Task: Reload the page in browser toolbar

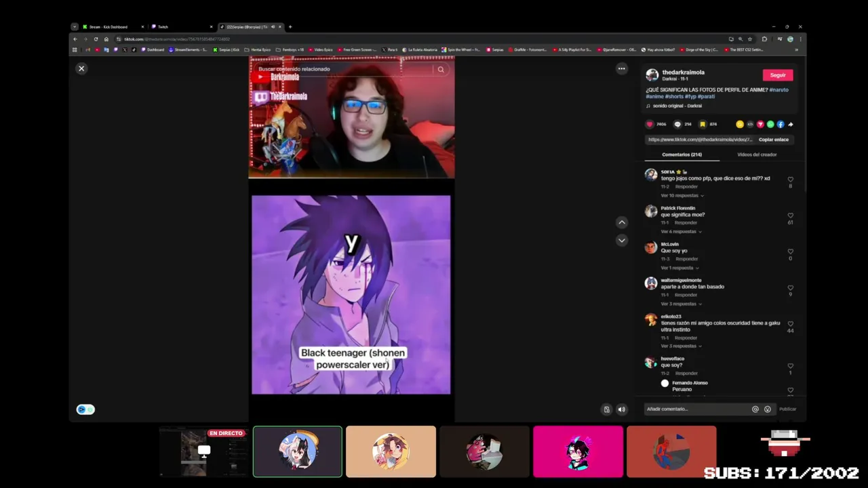Action: click(x=96, y=39)
